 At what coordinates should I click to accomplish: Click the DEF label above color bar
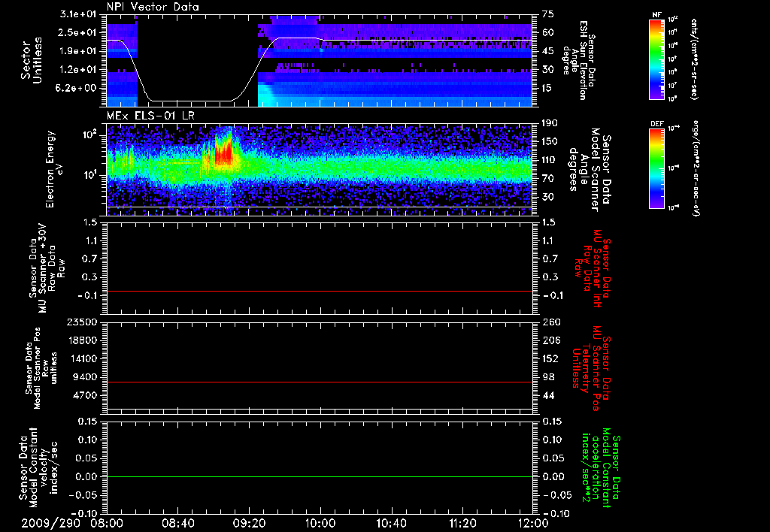coord(657,124)
